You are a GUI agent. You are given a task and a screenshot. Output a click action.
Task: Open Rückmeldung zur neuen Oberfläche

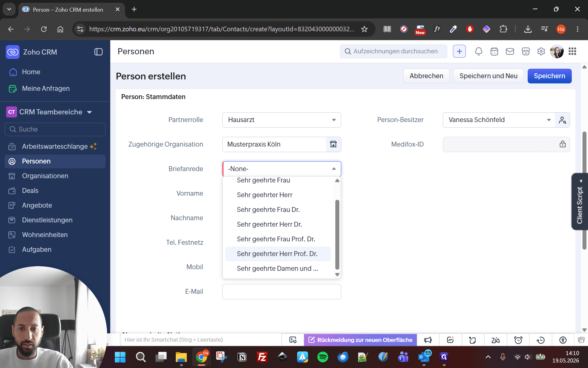tap(360, 340)
